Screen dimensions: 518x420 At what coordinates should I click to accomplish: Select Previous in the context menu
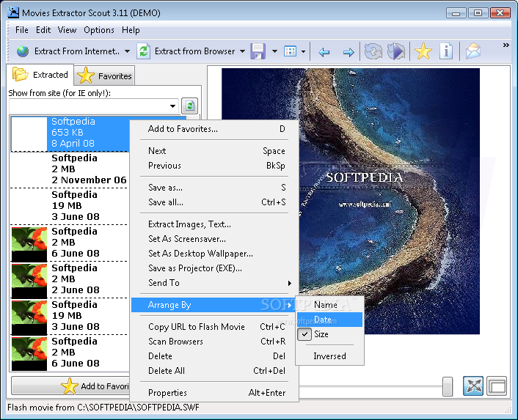pyautogui.click(x=215, y=166)
